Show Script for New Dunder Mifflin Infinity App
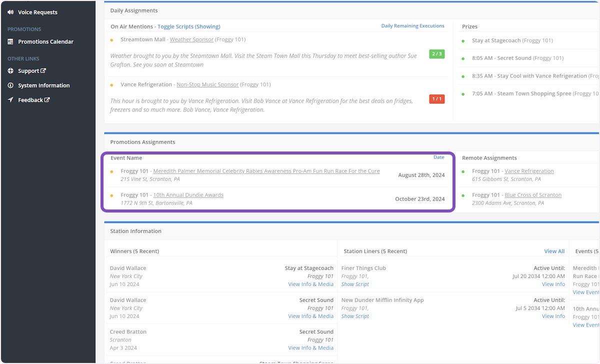 click(x=355, y=316)
